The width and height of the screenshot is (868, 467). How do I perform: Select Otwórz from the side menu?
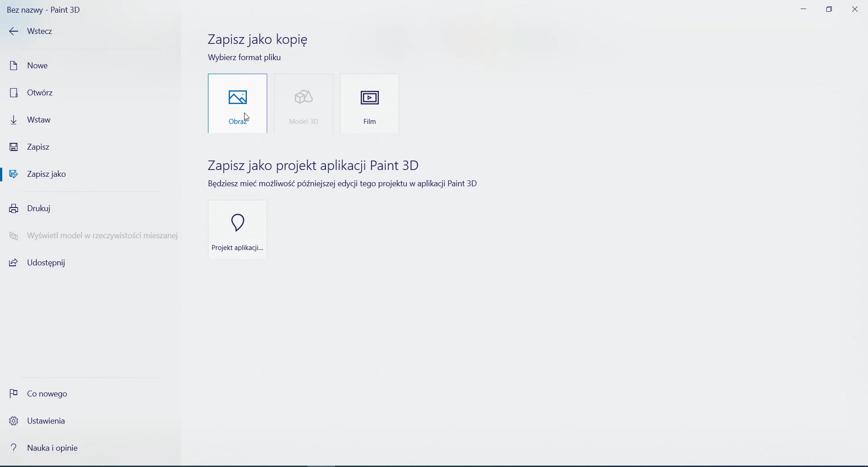click(40, 93)
